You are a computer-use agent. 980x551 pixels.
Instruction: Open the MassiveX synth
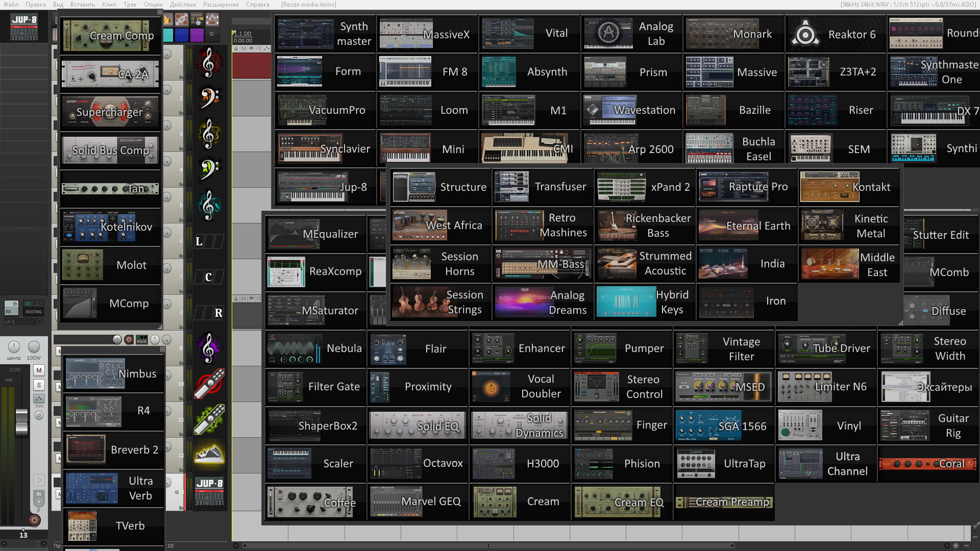(427, 34)
